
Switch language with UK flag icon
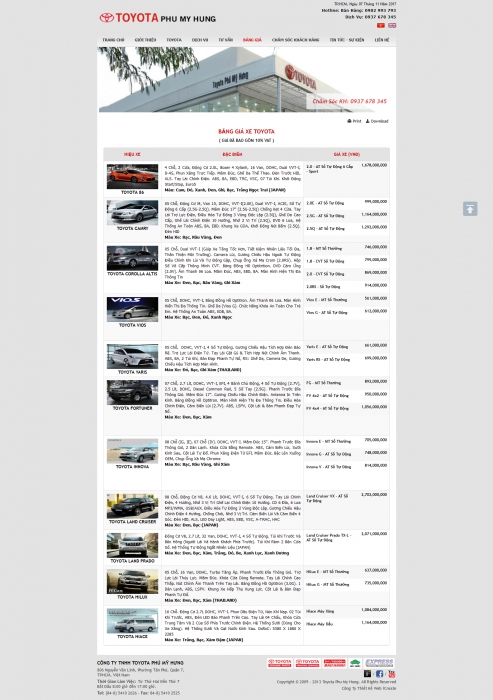(x=392, y=25)
